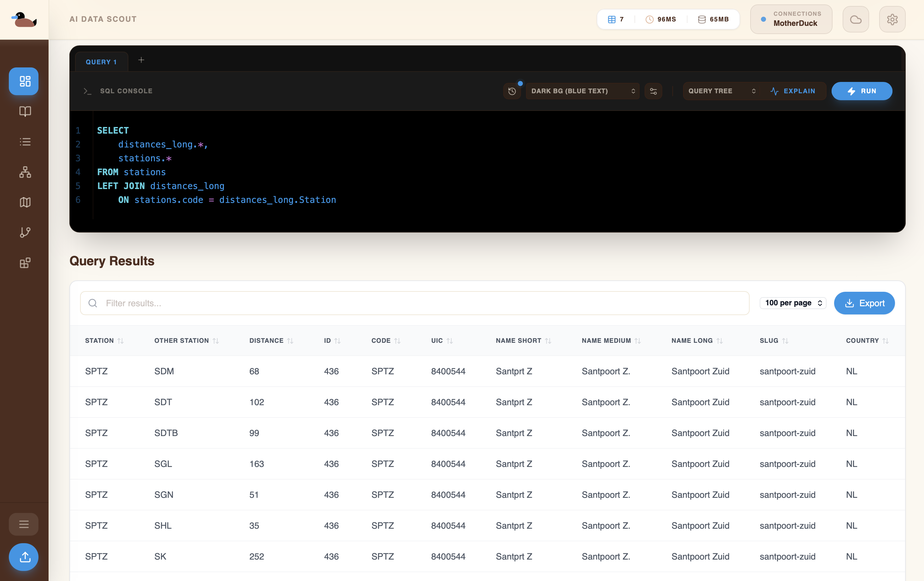Open the map view icon in sidebar
The height and width of the screenshot is (581, 924).
[x=25, y=202]
